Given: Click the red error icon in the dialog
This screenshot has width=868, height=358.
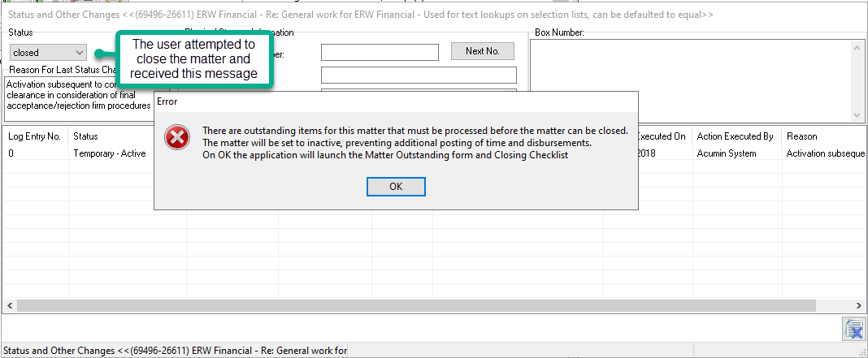Looking at the screenshot, I should point(177,138).
